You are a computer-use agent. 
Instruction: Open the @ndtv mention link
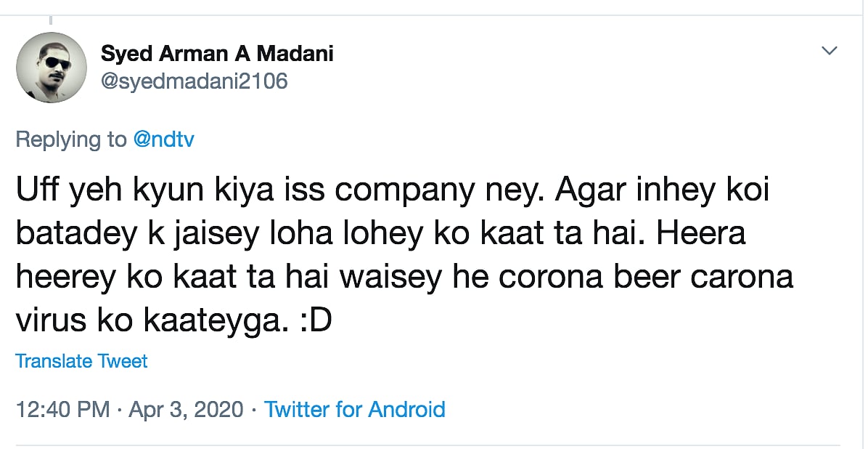163,139
